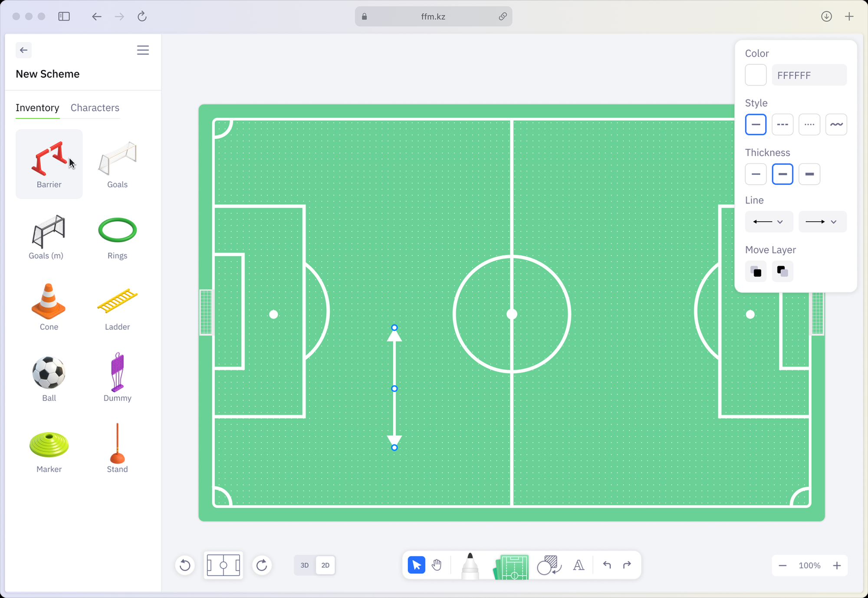The width and height of the screenshot is (868, 598).
Task: Set thin line thickness
Action: point(756,174)
